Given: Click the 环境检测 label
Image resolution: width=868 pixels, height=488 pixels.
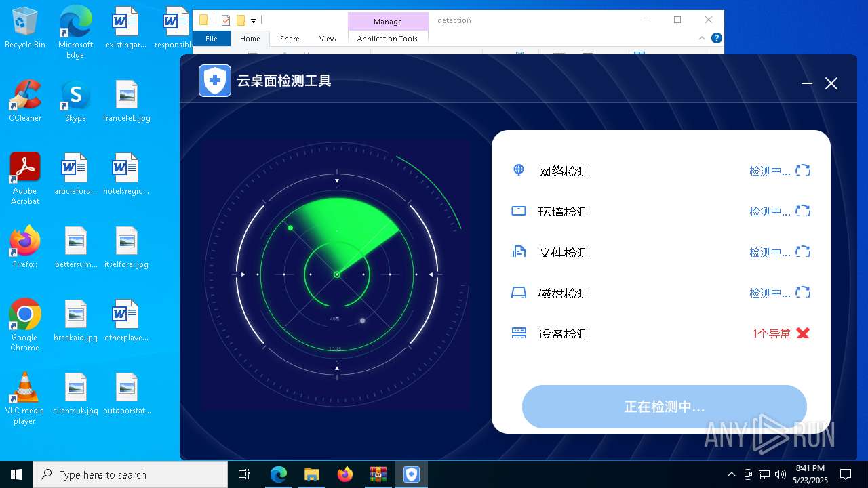Looking at the screenshot, I should (564, 211).
